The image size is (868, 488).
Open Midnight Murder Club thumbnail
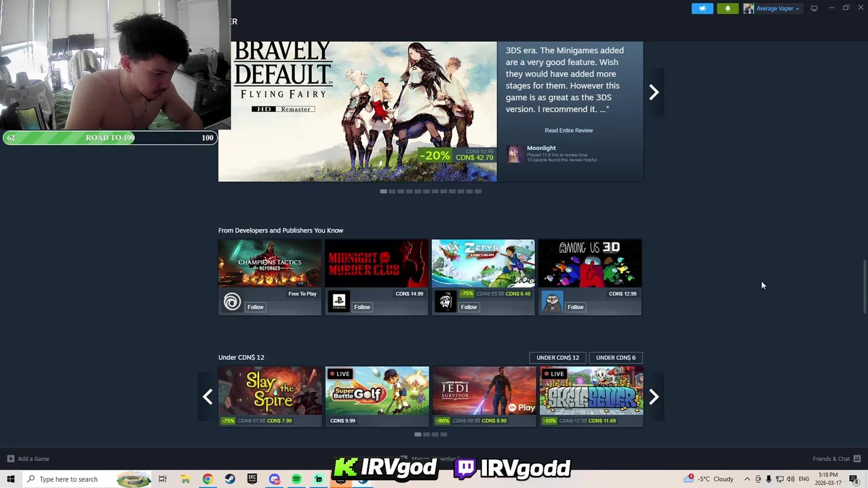coord(376,263)
